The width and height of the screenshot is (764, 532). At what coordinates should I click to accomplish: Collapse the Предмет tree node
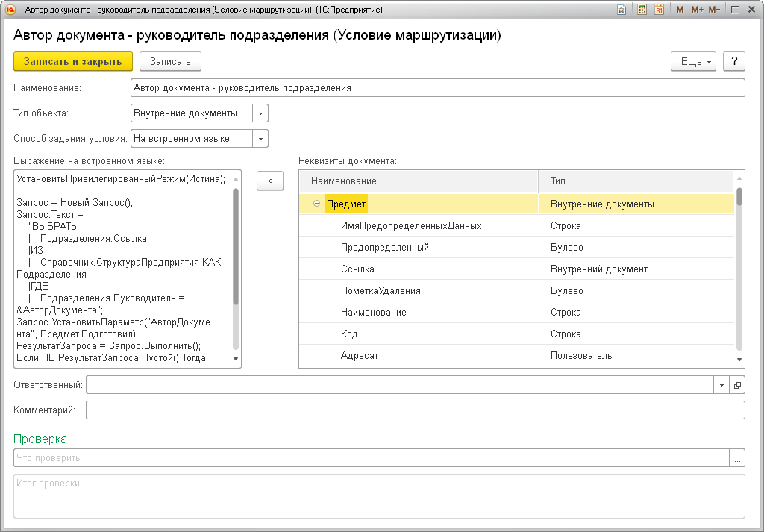[x=316, y=204]
